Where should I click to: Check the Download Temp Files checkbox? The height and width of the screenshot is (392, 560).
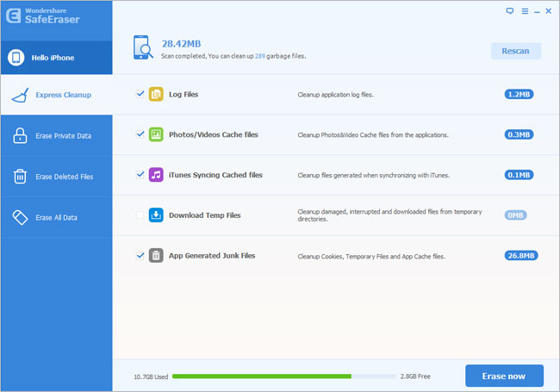pos(140,215)
